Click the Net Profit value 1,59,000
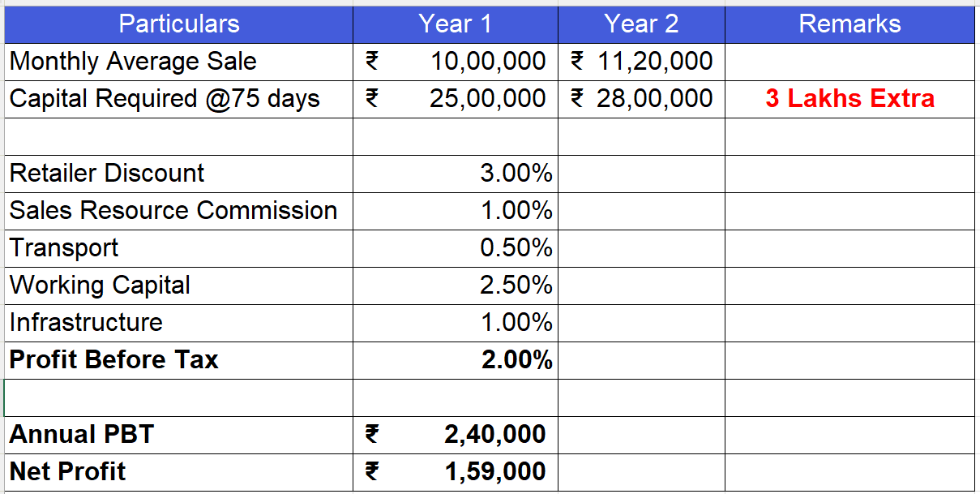Screen dimensions: 980x494 point(494,472)
